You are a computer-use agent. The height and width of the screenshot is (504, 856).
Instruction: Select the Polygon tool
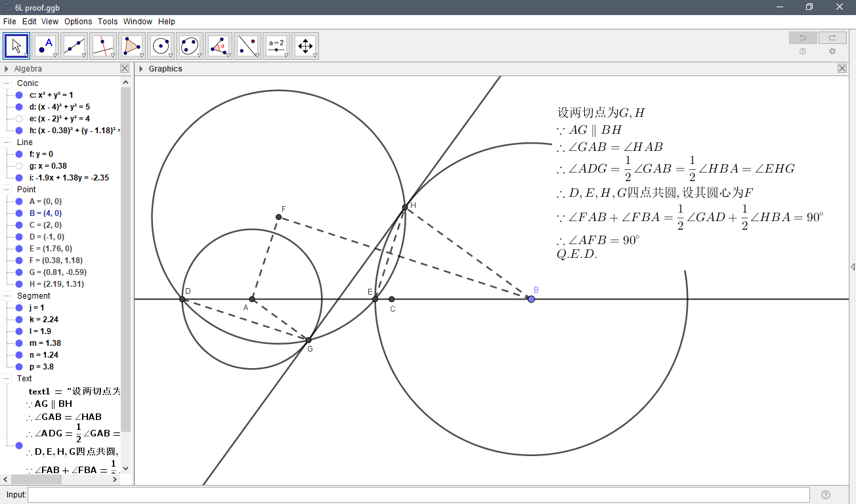point(132,45)
